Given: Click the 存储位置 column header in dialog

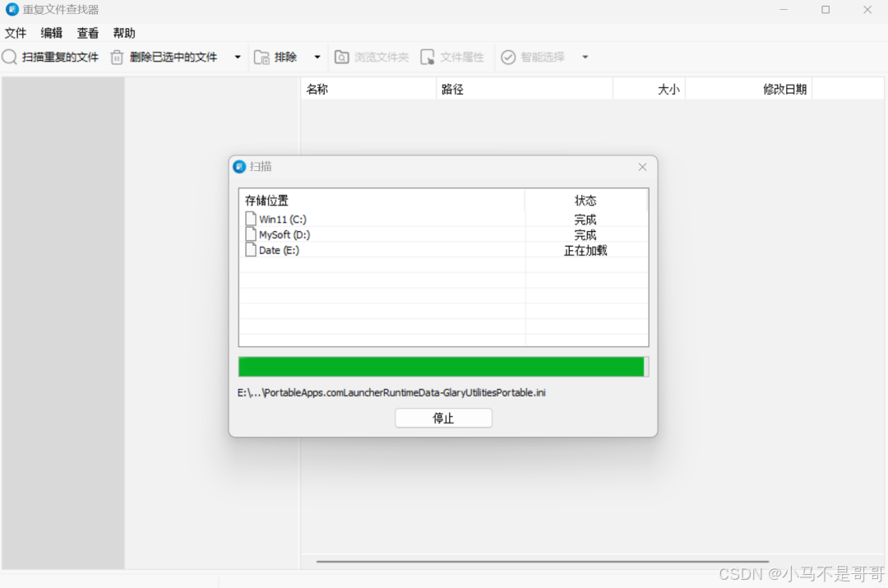Looking at the screenshot, I should [x=382, y=201].
